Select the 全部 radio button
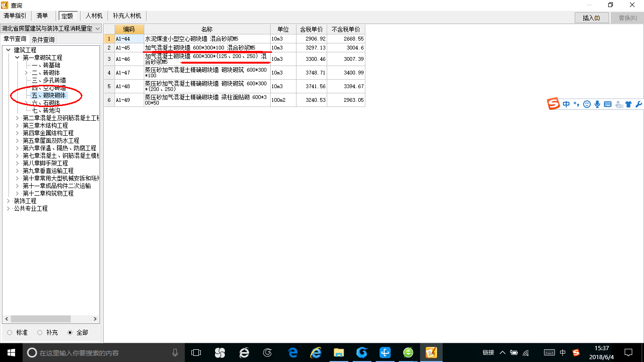Image resolution: width=644 pixels, height=362 pixels. [70, 332]
